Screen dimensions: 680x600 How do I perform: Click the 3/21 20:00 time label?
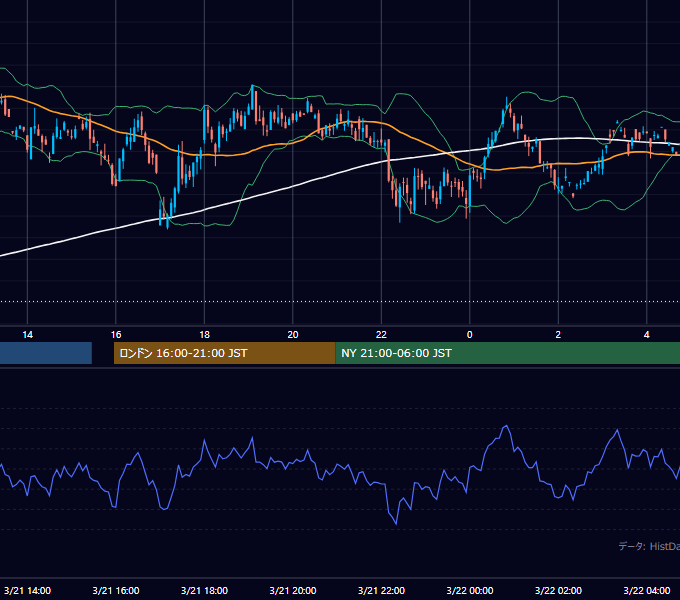293,590
